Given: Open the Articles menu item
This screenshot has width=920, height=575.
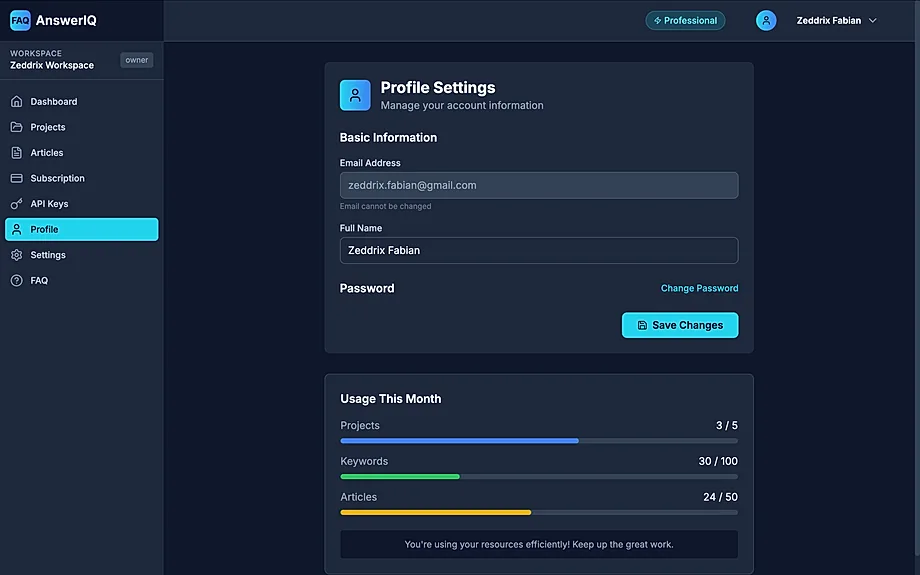Looking at the screenshot, I should point(82,153).
